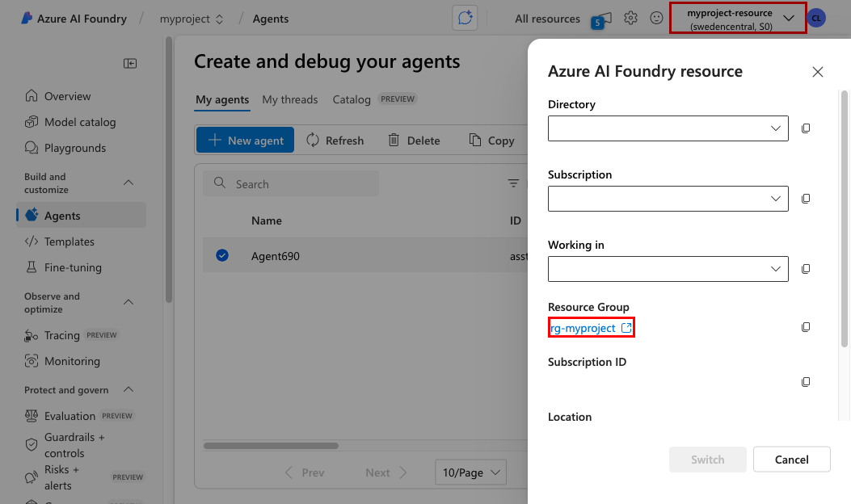Viewport: 851px width, 504px height.
Task: Click inside the agent Search field
Action: pyautogui.click(x=291, y=183)
